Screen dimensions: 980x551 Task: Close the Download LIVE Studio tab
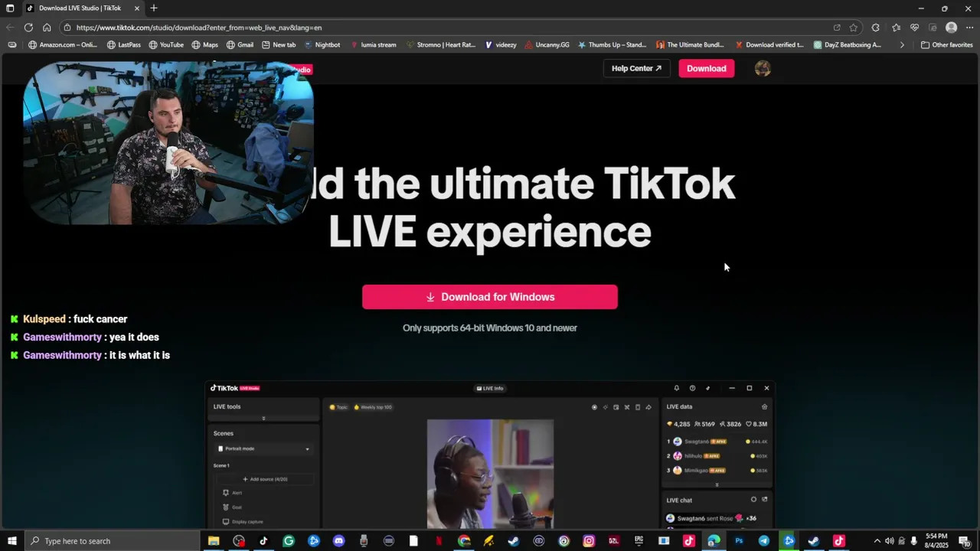pos(137,8)
